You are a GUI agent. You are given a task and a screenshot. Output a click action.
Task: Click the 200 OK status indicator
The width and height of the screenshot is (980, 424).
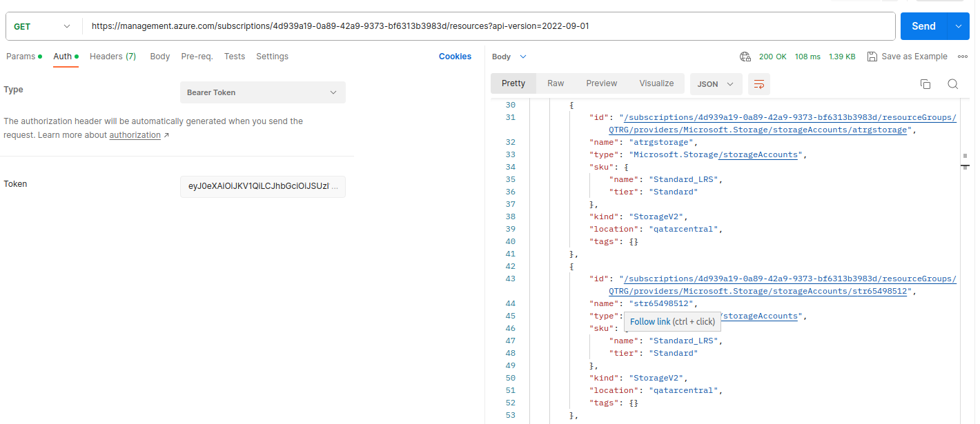(x=773, y=57)
